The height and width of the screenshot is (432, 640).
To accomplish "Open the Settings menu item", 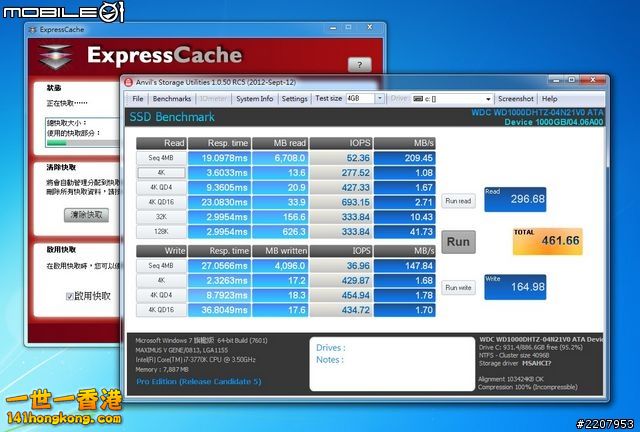I will pos(294,99).
